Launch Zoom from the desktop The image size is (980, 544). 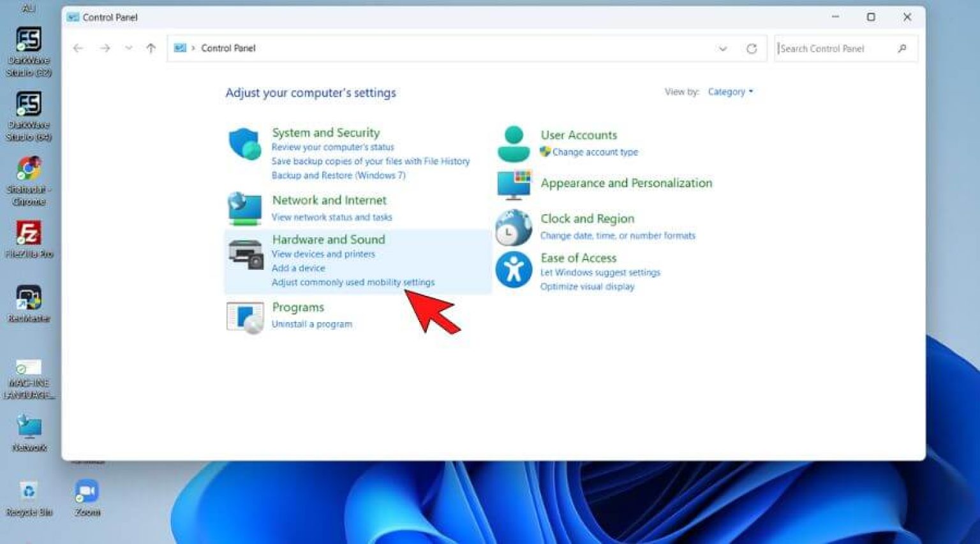coord(86,492)
